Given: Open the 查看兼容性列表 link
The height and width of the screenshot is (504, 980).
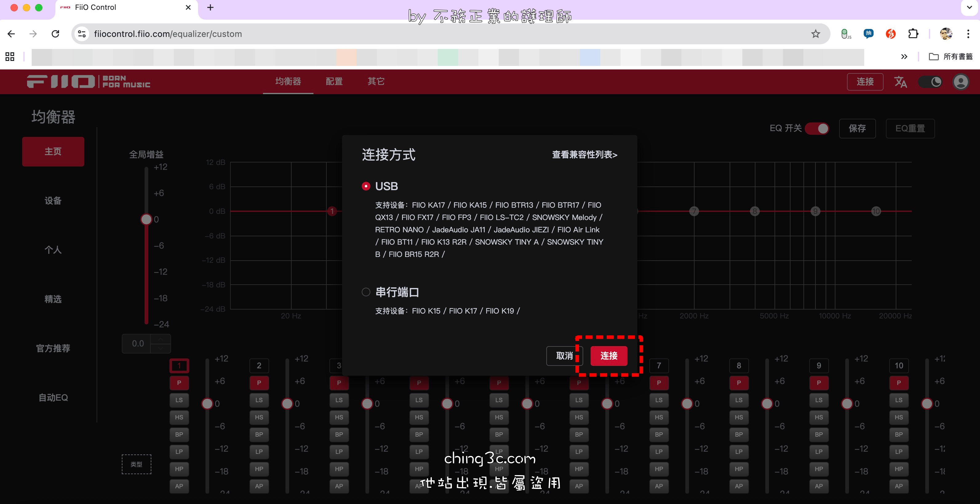Looking at the screenshot, I should tap(584, 154).
